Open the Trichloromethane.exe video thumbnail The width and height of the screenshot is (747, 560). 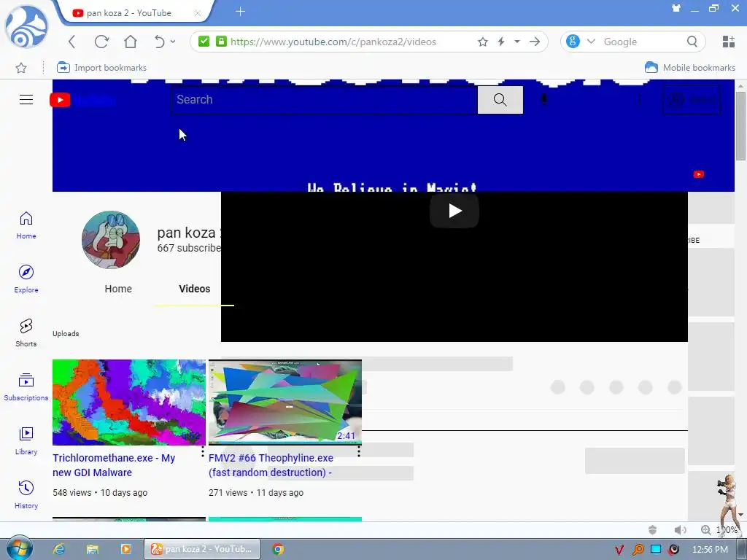[x=129, y=402]
